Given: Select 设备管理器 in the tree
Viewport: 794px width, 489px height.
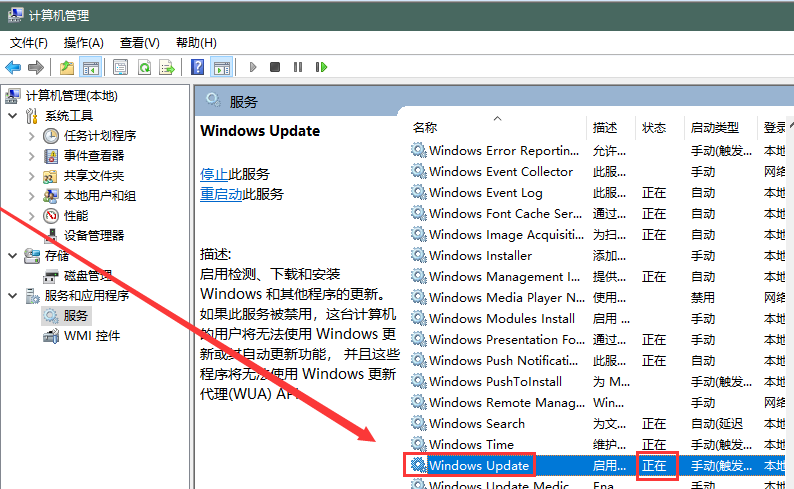Looking at the screenshot, I should [x=94, y=236].
